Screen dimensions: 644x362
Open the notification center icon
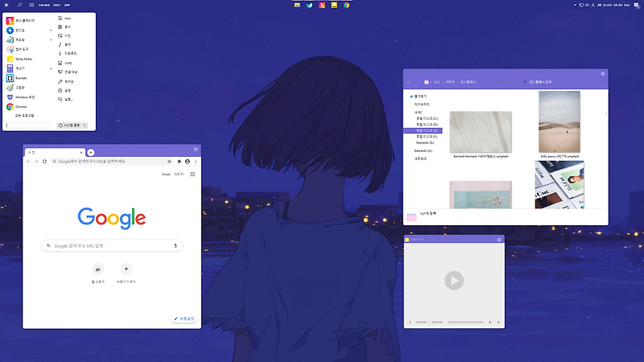tap(637, 6)
